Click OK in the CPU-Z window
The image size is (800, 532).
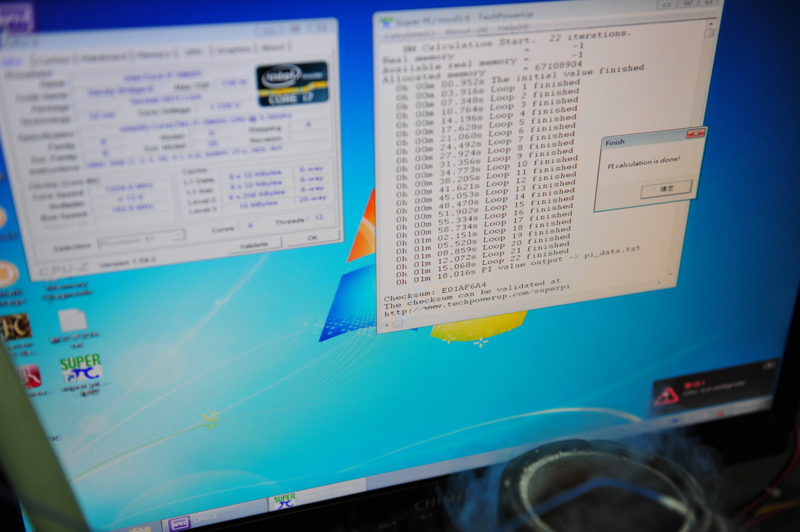click(312, 238)
